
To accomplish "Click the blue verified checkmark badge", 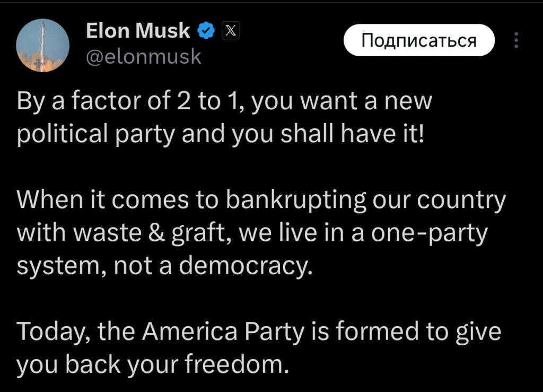I will (206, 31).
